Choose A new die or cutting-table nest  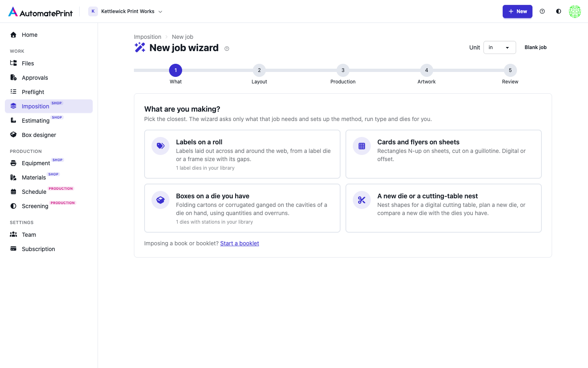443,208
